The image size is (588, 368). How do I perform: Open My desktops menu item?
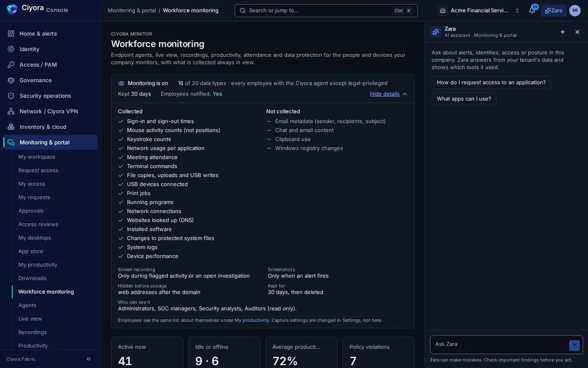pos(54,237)
